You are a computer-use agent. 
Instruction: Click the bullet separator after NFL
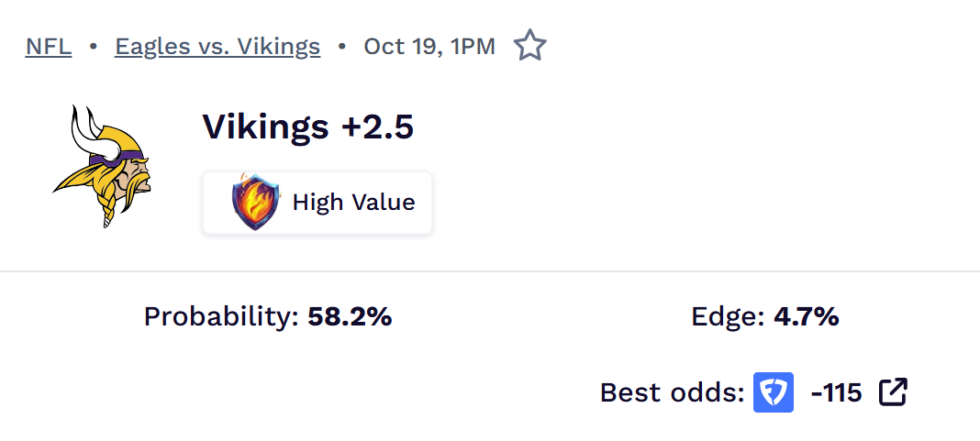(93, 46)
